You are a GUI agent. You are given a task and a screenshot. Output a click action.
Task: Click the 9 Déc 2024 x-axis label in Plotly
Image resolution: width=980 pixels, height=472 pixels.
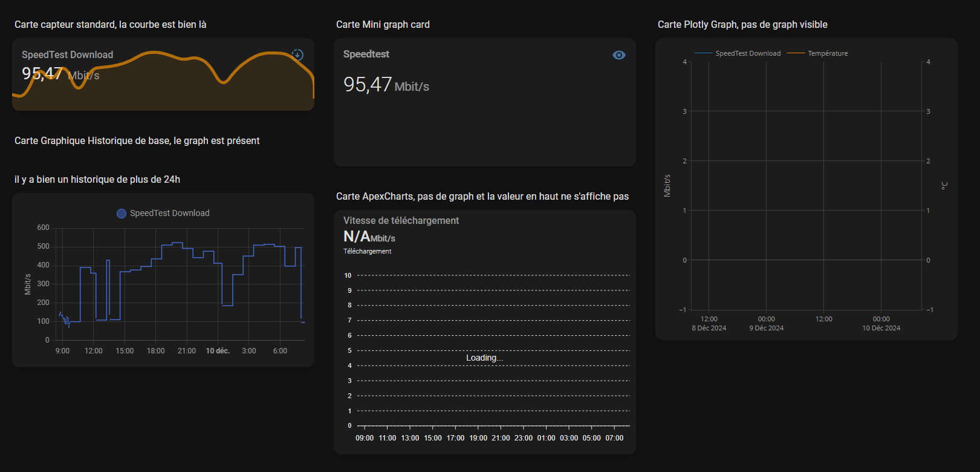click(766, 328)
